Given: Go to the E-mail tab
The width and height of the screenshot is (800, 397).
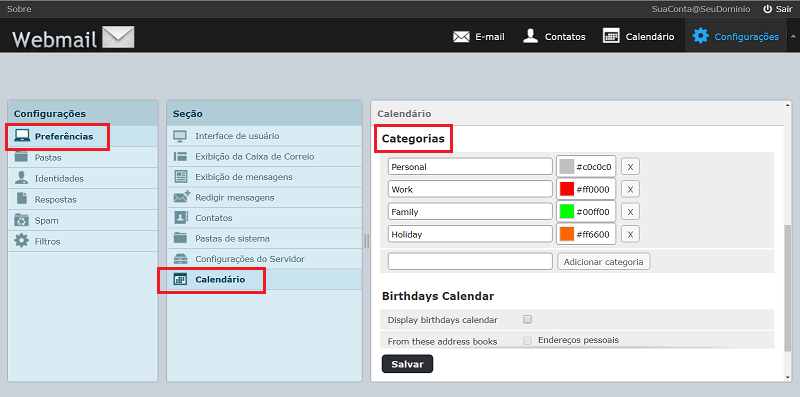Looking at the screenshot, I should 479,37.
